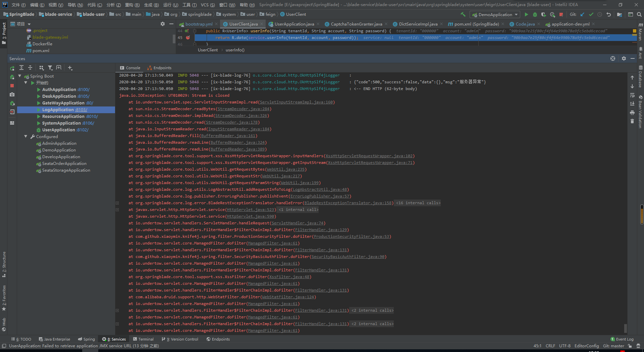The height and width of the screenshot is (352, 644).
Task: Print the console output via printer icon
Action: coord(632,113)
